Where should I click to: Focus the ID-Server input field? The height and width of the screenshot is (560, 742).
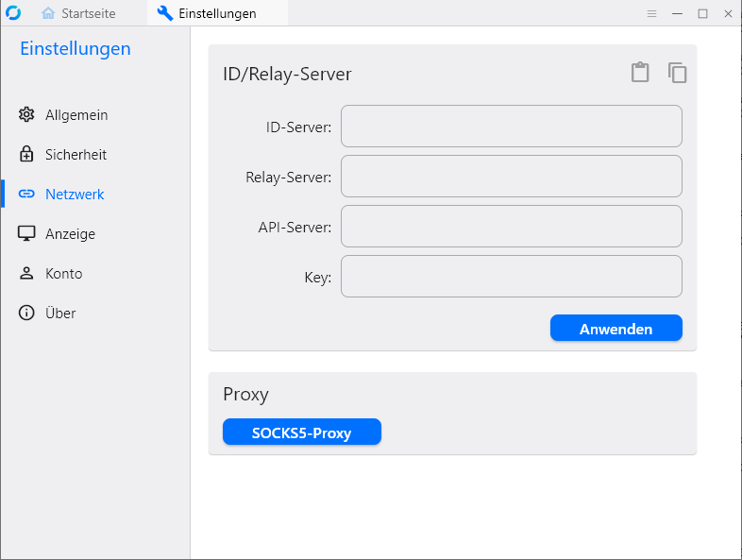coord(511,127)
